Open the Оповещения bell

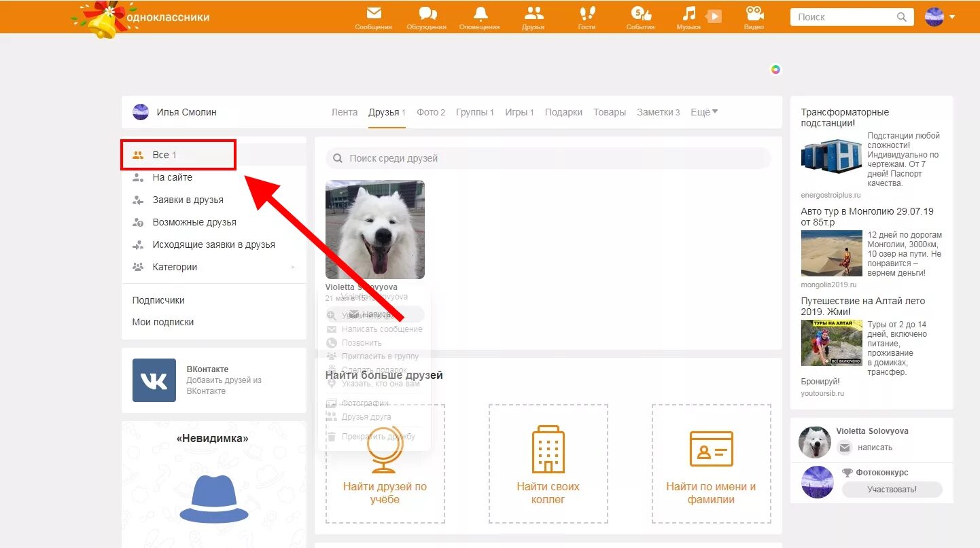(480, 18)
